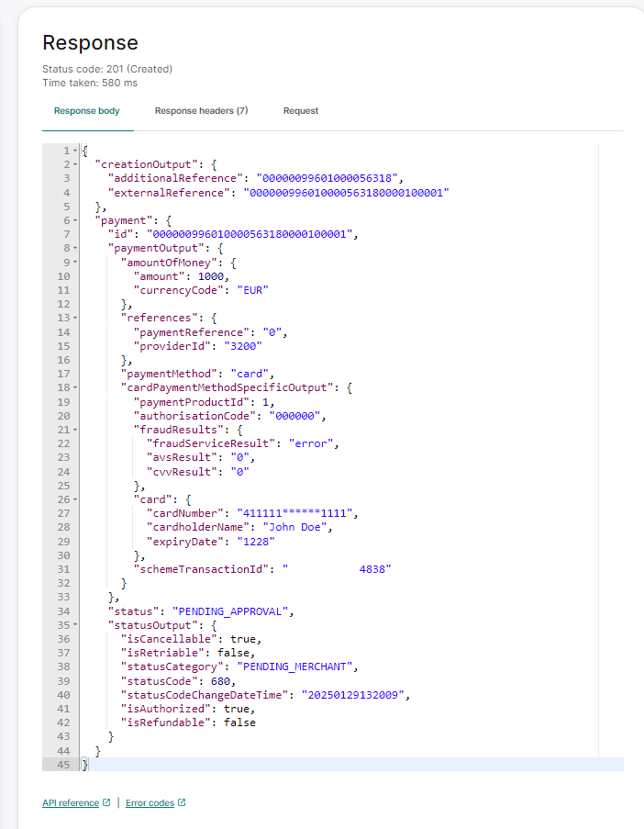This screenshot has height=829, width=644.
Task: Switch to the Response body tab
Action: pyautogui.click(x=86, y=111)
